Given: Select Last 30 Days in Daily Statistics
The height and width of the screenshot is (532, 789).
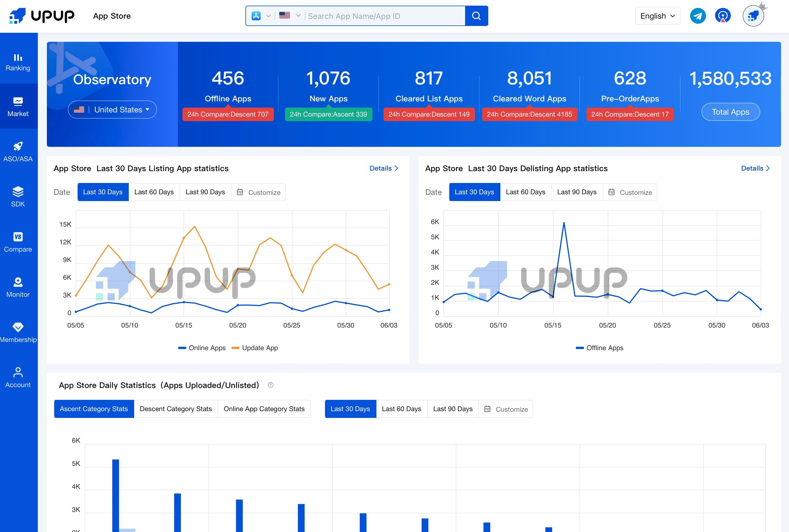Looking at the screenshot, I should click(350, 409).
